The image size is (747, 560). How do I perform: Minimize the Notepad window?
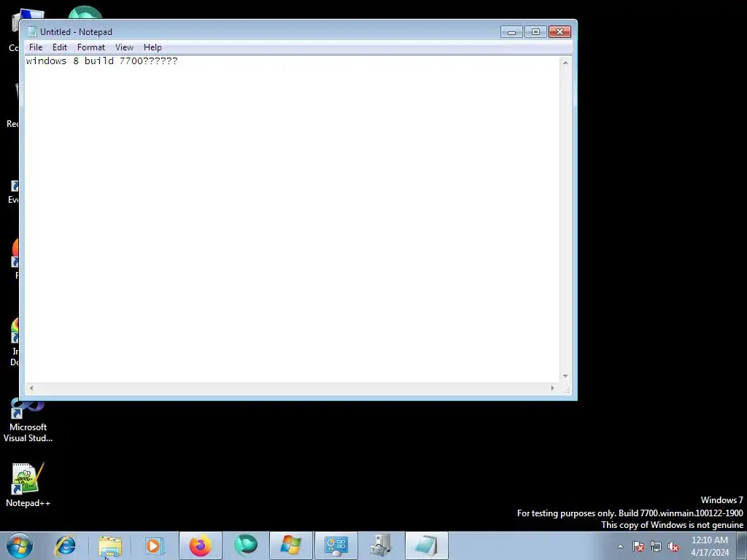511,32
